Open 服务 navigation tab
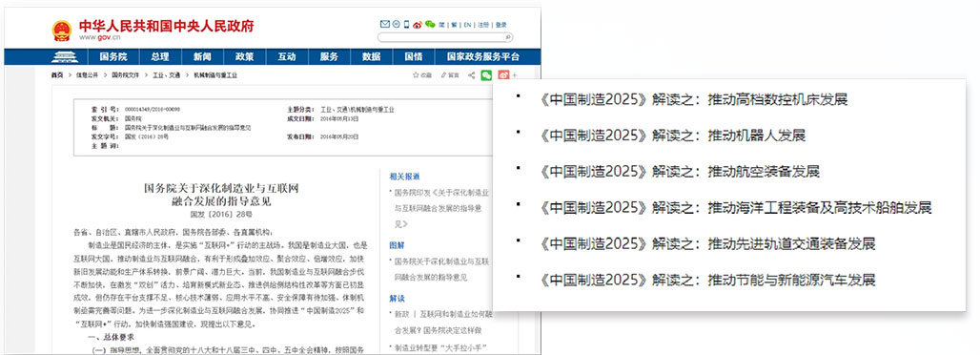 329,56
